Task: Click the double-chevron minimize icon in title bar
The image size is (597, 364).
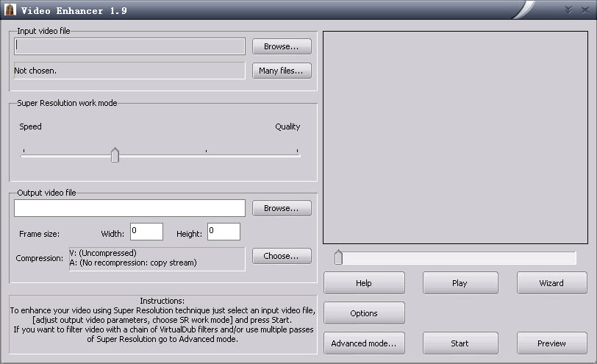Action: click(568, 10)
